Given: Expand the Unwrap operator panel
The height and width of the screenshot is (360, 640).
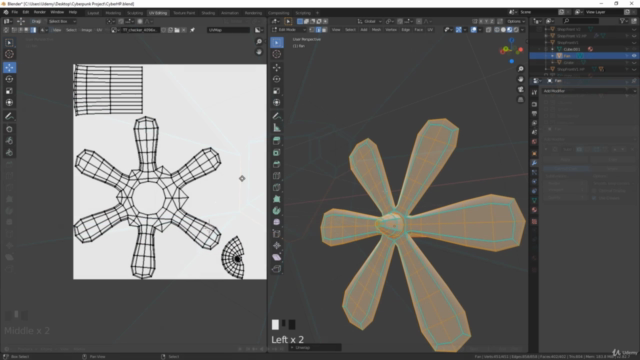Looking at the screenshot, I should (315, 348).
